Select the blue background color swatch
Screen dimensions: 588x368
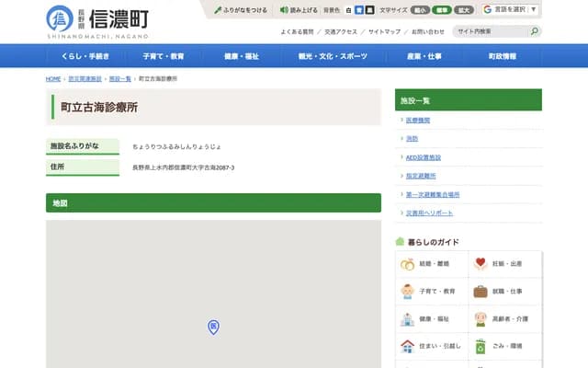click(x=358, y=9)
